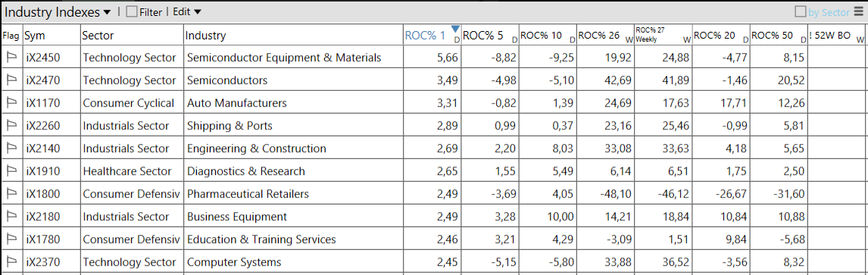The image size is (868, 275).
Task: Enable the Filter checkbox
Action: pos(132,11)
